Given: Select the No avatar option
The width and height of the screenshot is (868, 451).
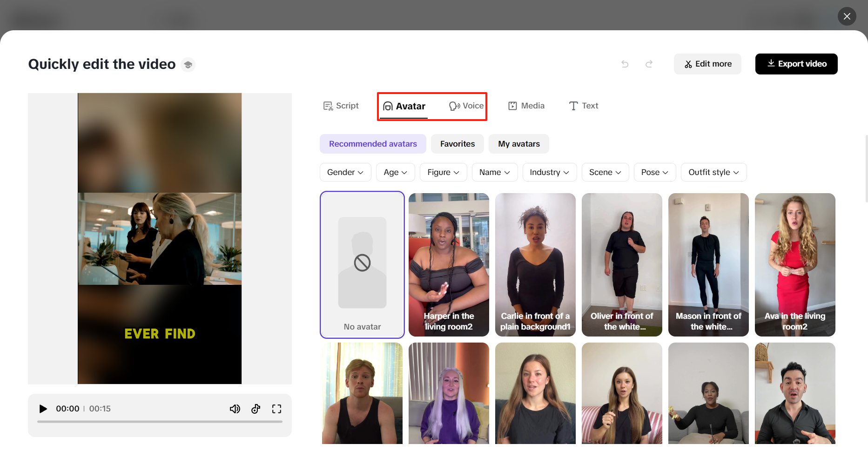Looking at the screenshot, I should click(x=362, y=264).
